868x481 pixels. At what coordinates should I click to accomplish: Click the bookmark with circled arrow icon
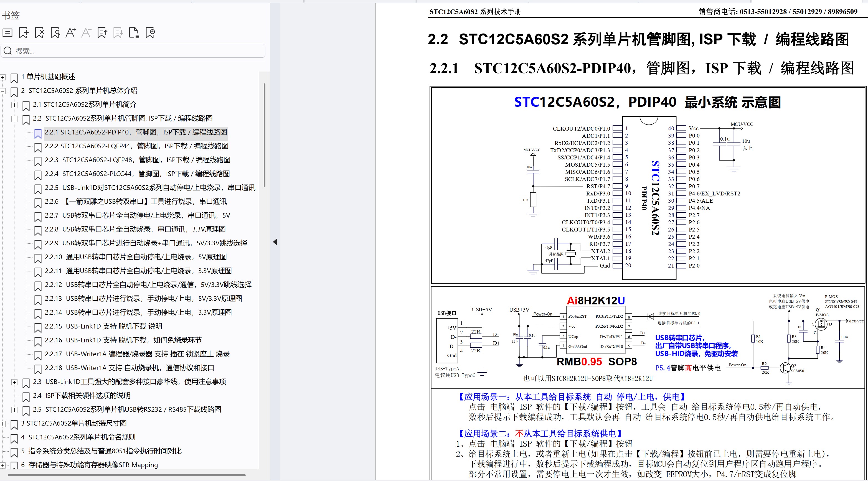coord(150,33)
